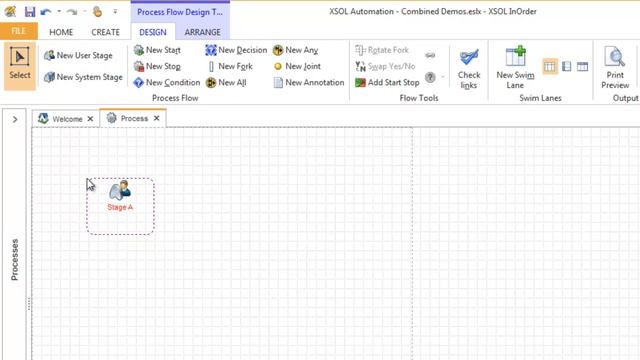This screenshot has width=640, height=360.
Task: Insert a New Any node
Action: 296,50
